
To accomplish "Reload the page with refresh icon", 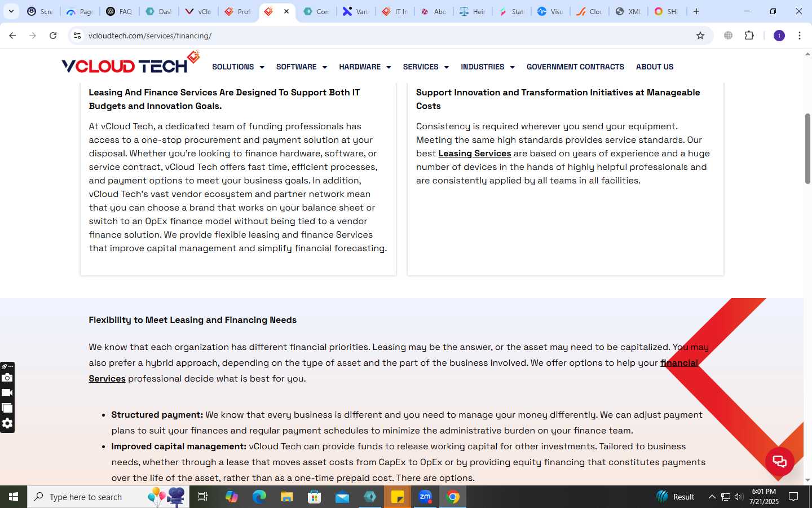I will (x=53, y=36).
